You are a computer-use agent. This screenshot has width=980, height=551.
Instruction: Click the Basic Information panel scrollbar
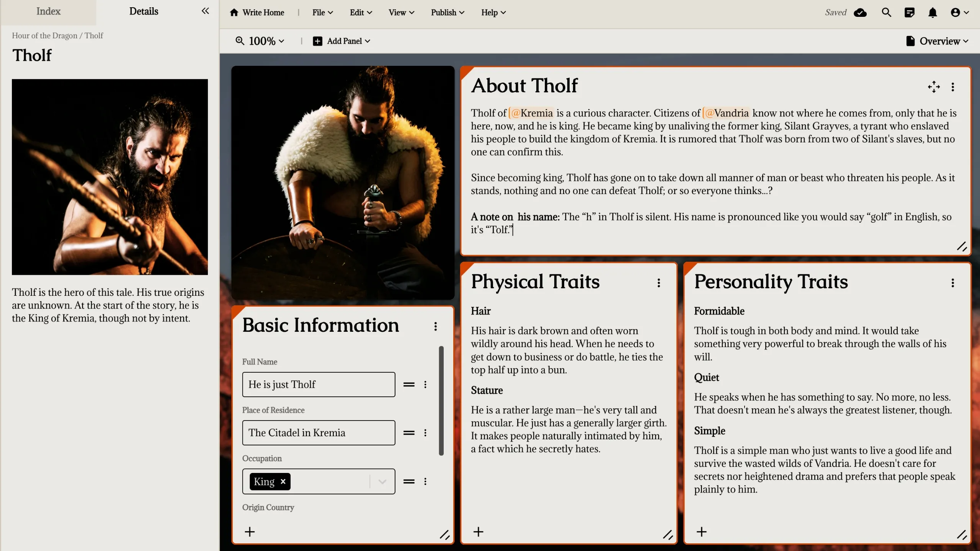tap(441, 400)
